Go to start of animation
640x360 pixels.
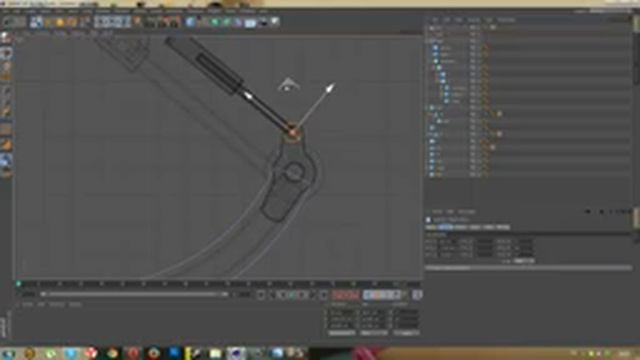(261, 295)
